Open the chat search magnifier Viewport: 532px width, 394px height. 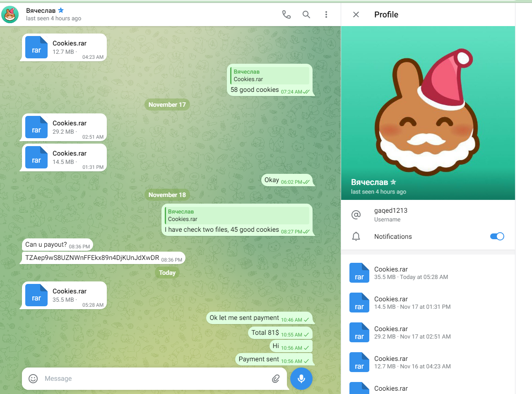(306, 14)
